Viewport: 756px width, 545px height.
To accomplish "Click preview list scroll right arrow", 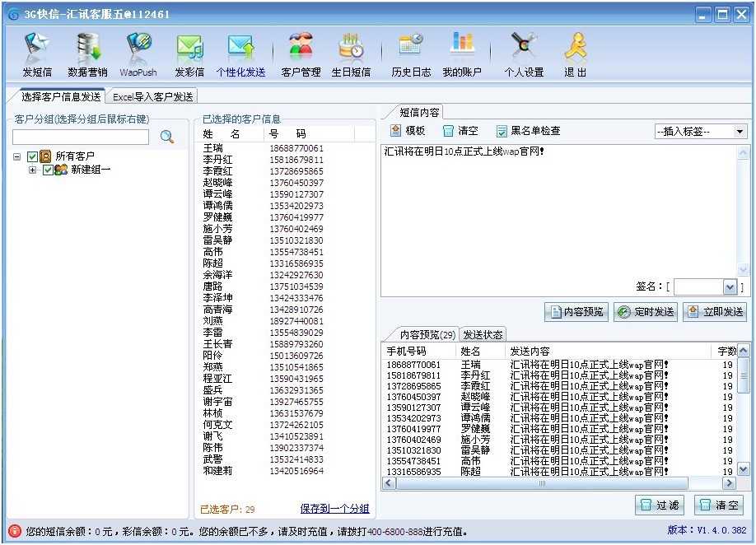I will 729,482.
